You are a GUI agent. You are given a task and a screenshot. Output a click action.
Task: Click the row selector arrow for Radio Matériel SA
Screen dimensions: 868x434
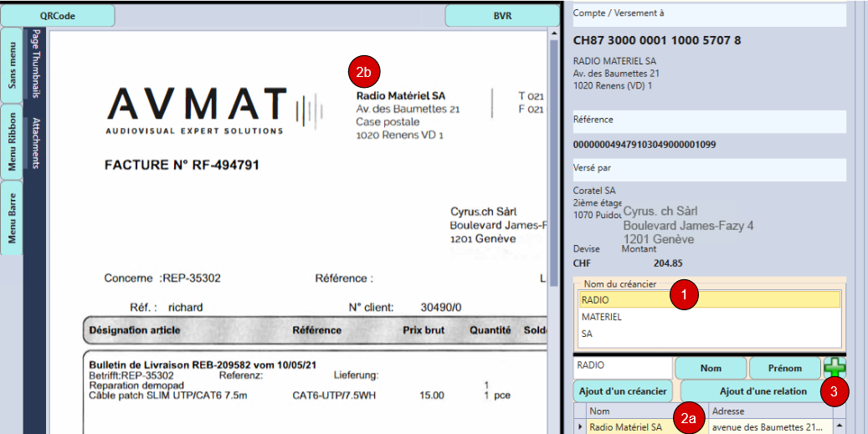coord(580,426)
